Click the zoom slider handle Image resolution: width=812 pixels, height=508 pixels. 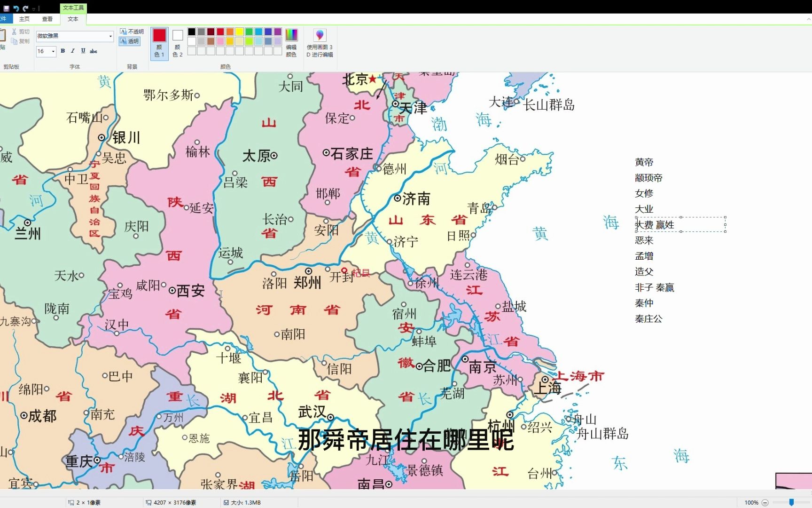791,502
